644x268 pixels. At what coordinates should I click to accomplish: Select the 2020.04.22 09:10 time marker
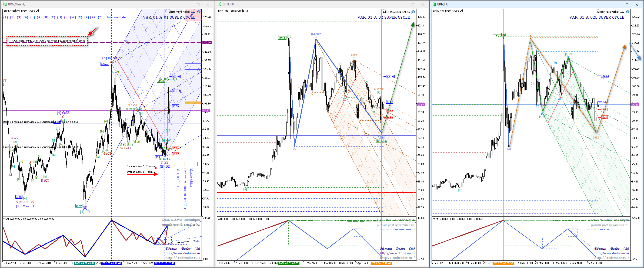(85, 263)
